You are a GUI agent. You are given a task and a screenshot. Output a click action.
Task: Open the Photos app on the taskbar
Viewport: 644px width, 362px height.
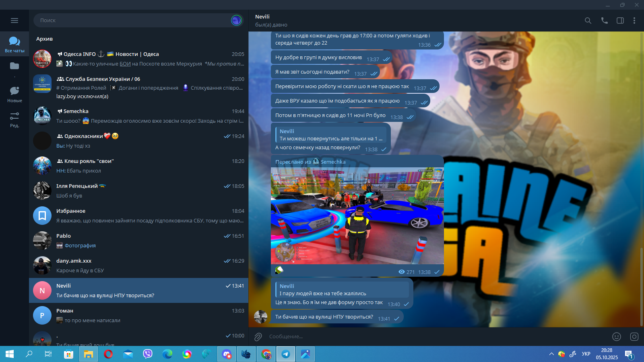click(x=305, y=354)
